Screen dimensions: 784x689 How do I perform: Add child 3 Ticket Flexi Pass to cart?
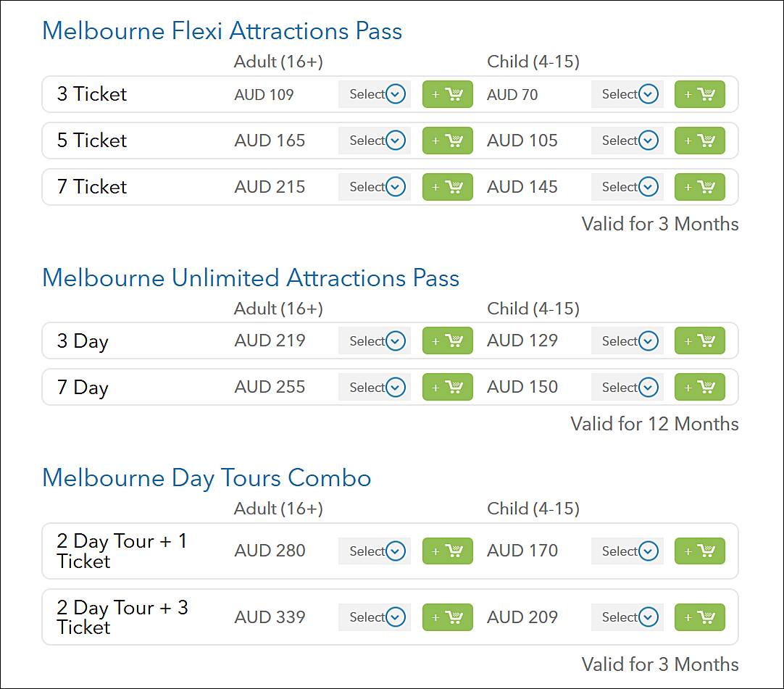tap(699, 94)
